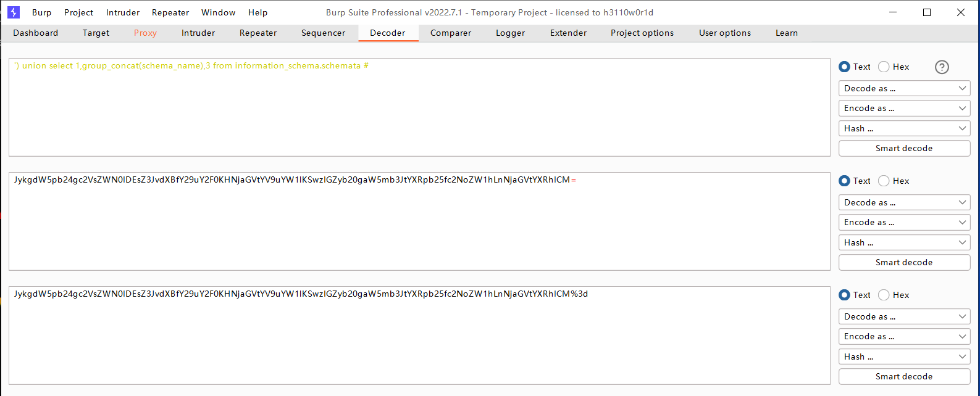Viewport: 980px width, 396px height.
Task: Open 'Hash ...' dropdown in first panel
Action: (904, 128)
